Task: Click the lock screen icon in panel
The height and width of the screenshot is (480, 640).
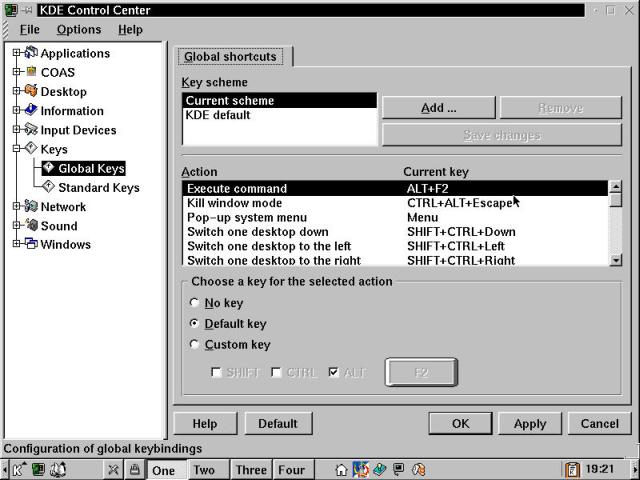Action: pos(134,469)
